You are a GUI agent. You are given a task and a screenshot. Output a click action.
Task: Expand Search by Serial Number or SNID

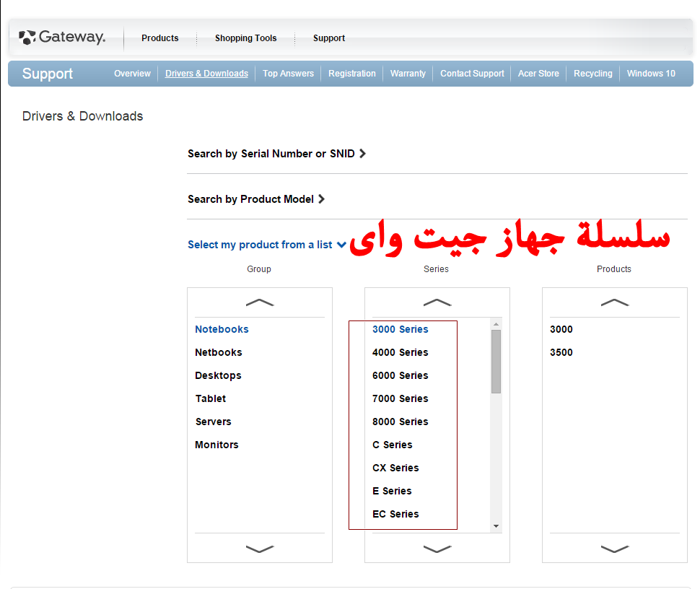point(276,154)
